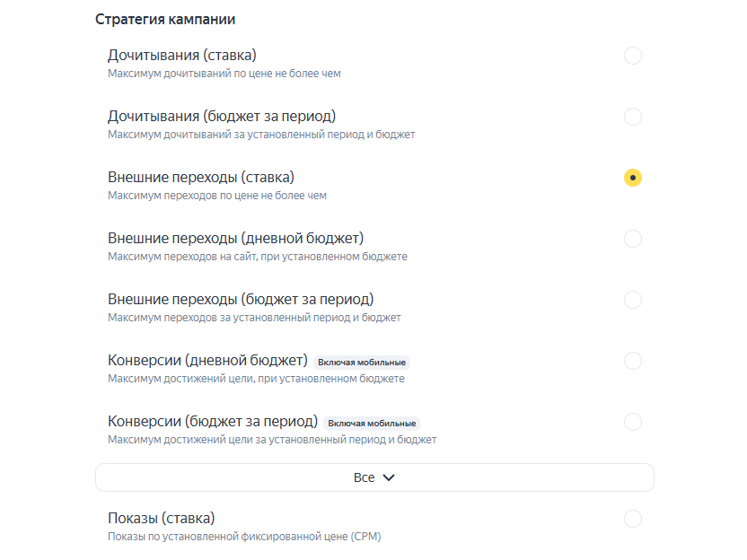Click the selected Внешние переходы (ставка) radio
Viewport: 747px width, 560px height.
[x=633, y=178]
